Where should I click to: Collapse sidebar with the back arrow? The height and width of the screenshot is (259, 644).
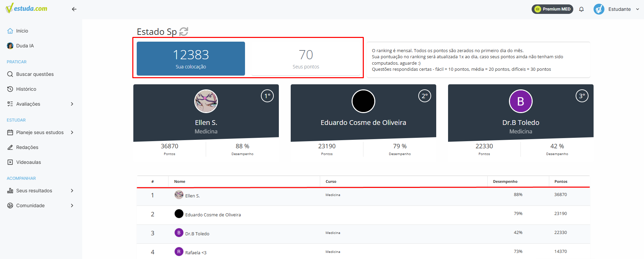click(x=74, y=9)
